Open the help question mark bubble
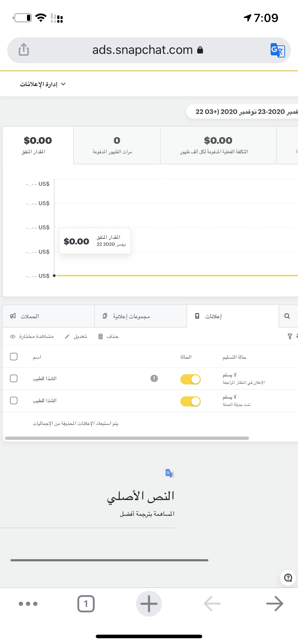This screenshot has width=298, height=644. click(288, 578)
